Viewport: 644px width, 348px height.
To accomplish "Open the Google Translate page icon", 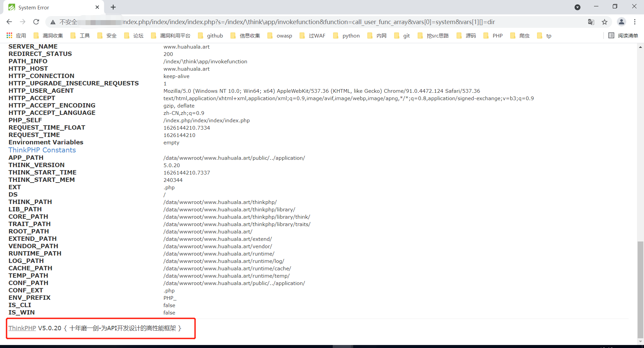I will tap(591, 22).
